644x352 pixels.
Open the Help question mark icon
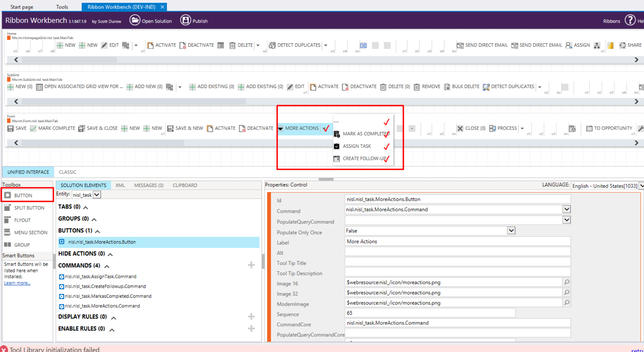tap(630, 20)
